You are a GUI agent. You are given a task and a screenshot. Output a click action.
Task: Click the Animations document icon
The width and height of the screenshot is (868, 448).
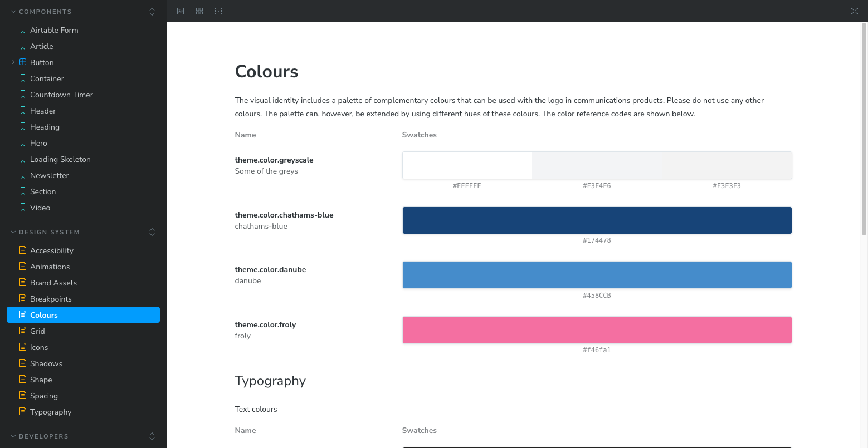click(x=23, y=266)
